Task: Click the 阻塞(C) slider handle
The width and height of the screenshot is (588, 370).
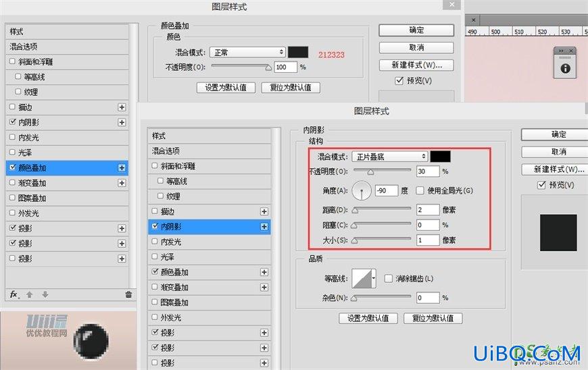Action: pos(353,226)
